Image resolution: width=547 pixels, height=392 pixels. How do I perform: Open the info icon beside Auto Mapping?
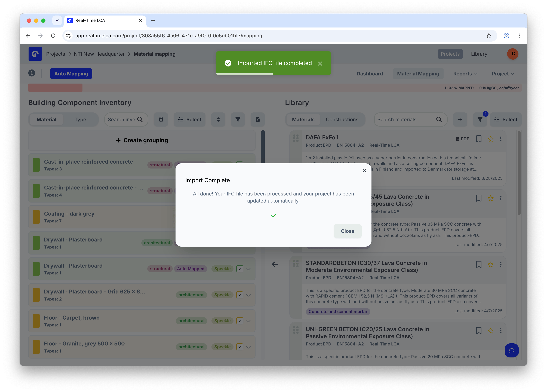tap(32, 73)
